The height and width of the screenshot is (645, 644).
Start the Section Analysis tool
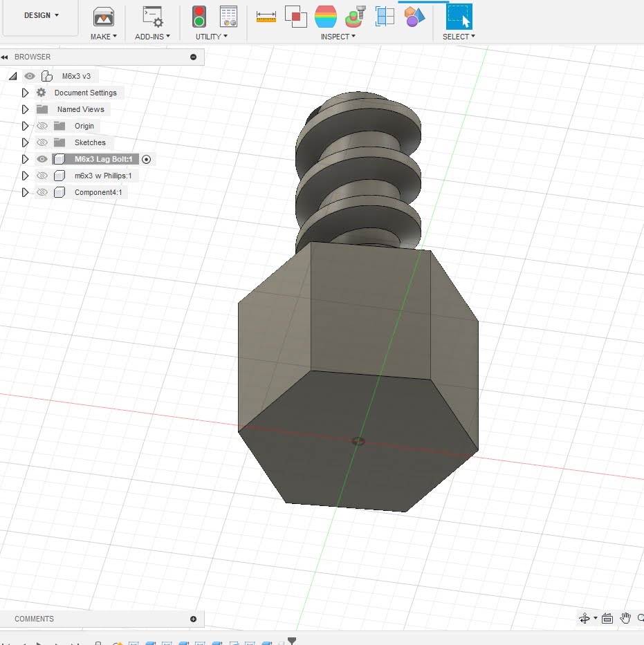click(385, 17)
